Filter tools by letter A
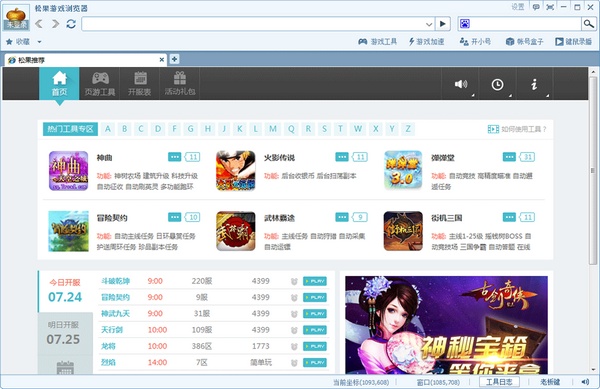 click(x=108, y=129)
